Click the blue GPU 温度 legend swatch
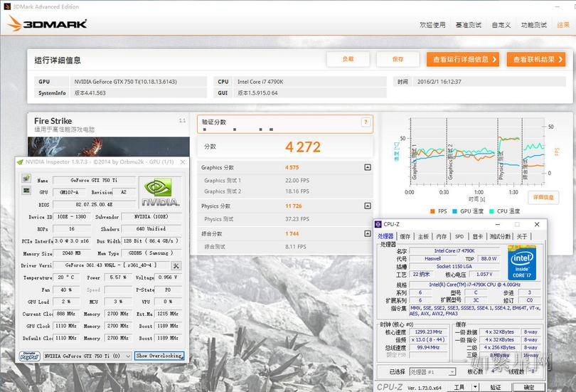The width and height of the screenshot is (576, 392). (x=454, y=211)
